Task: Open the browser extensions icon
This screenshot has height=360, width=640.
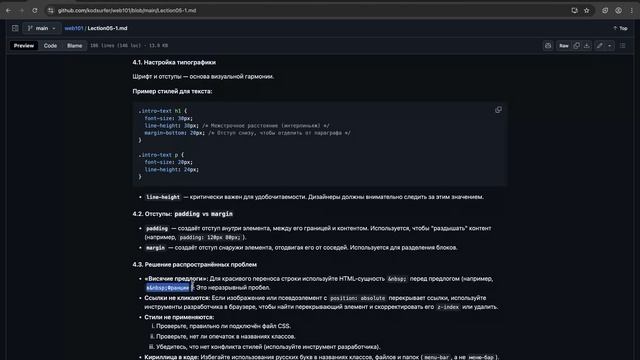Action: click(x=605, y=11)
